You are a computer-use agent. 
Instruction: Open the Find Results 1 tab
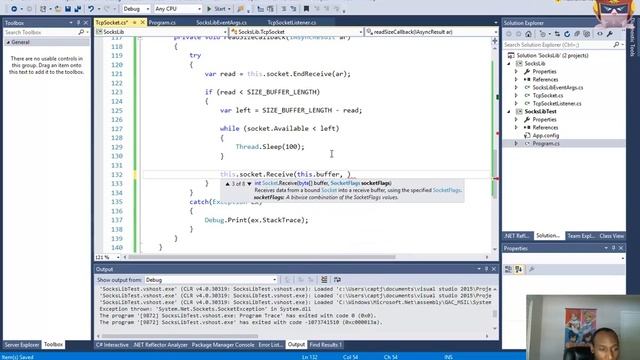tap(325, 345)
